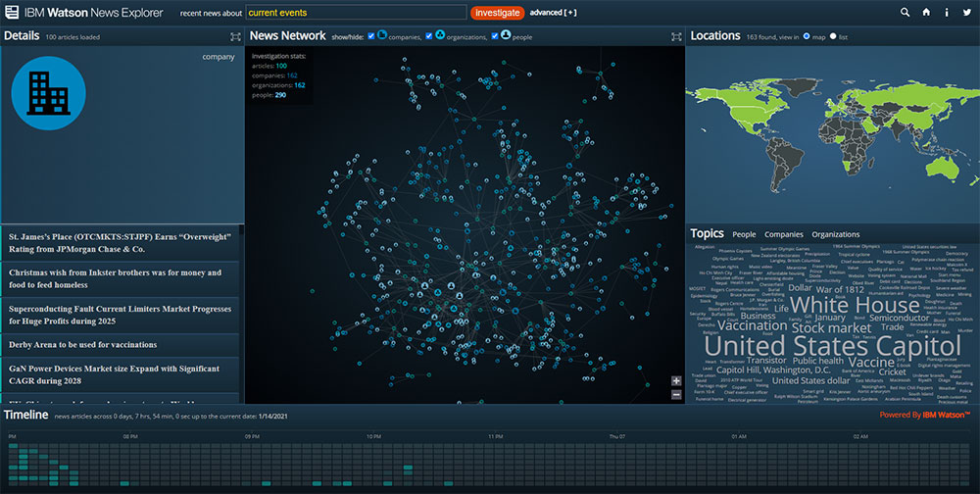Viewport: 980px width, 494px height.
Task: Open the Christmas wish from Inkster brothers article
Action: [120, 279]
